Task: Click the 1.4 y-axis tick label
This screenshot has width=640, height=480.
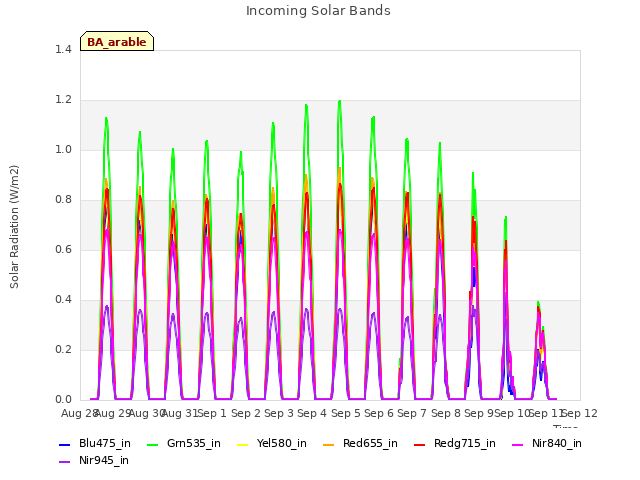Action: [x=63, y=49]
